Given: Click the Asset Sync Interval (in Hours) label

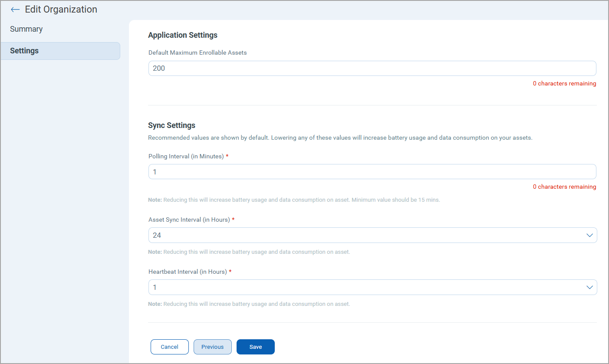Looking at the screenshot, I should click(189, 220).
